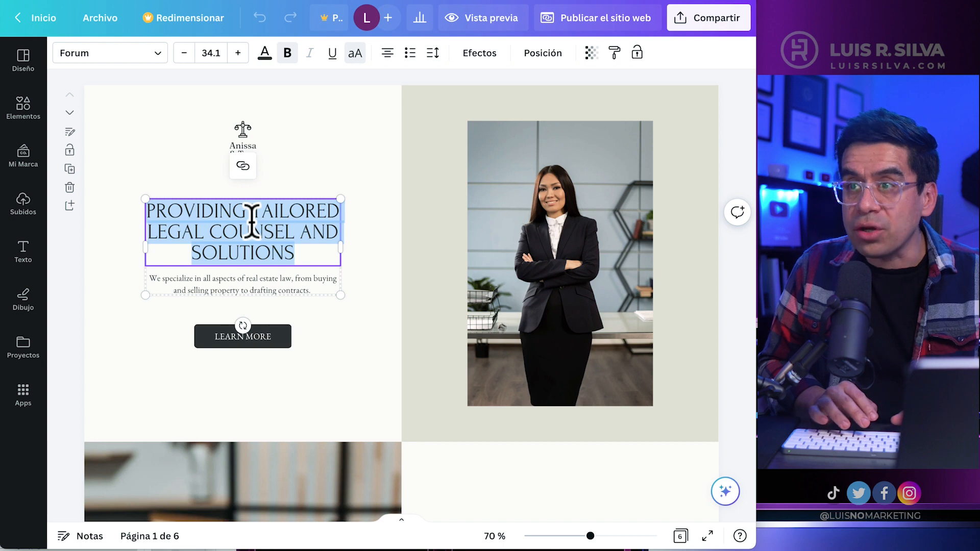This screenshot has height=551, width=980.
Task: Open the Diseño panel
Action: click(x=23, y=60)
